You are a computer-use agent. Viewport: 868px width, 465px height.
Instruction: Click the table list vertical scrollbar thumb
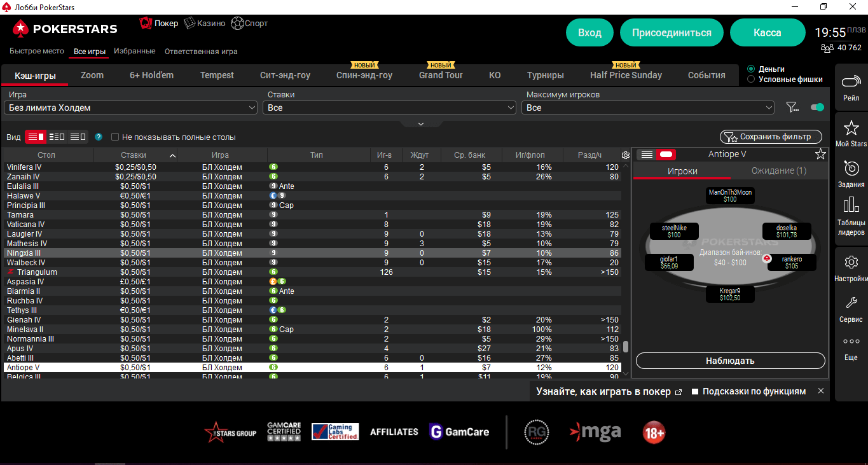tap(626, 347)
